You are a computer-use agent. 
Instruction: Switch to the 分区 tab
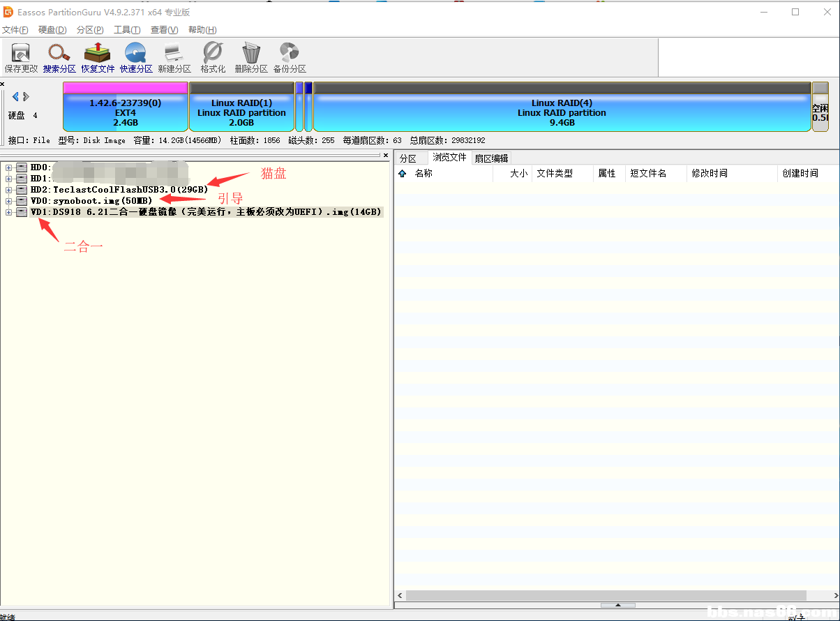[408, 158]
